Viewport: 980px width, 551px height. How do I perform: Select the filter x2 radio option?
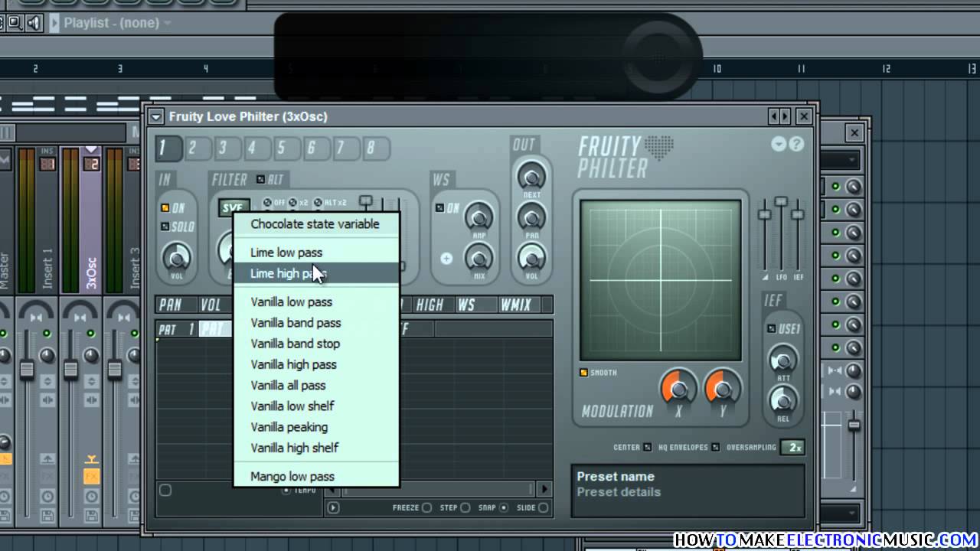point(292,203)
